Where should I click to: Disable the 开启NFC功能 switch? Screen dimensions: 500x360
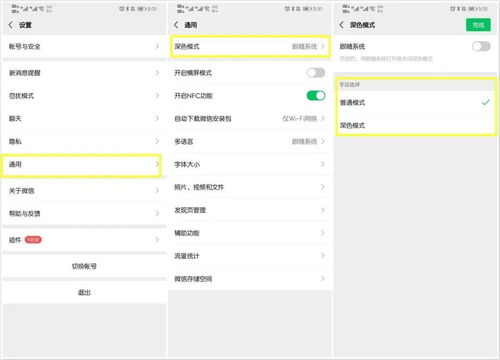click(315, 96)
